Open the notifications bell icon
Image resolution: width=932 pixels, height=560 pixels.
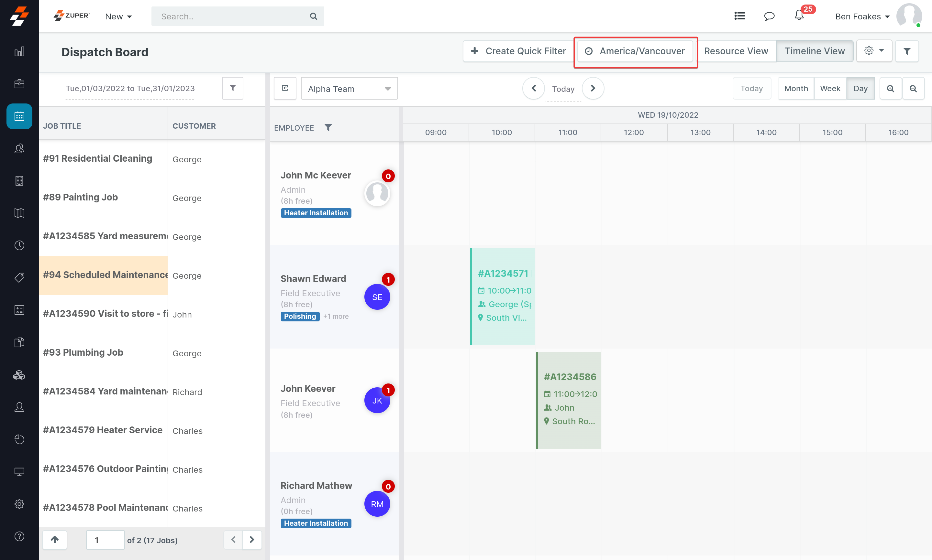[799, 16]
